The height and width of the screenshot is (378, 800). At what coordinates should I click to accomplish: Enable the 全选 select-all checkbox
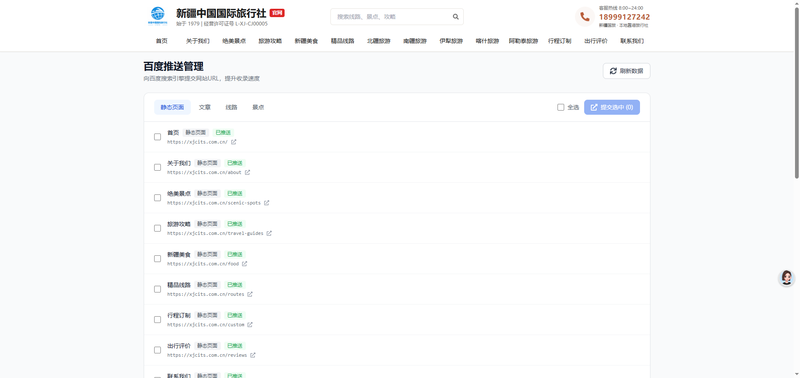561,107
